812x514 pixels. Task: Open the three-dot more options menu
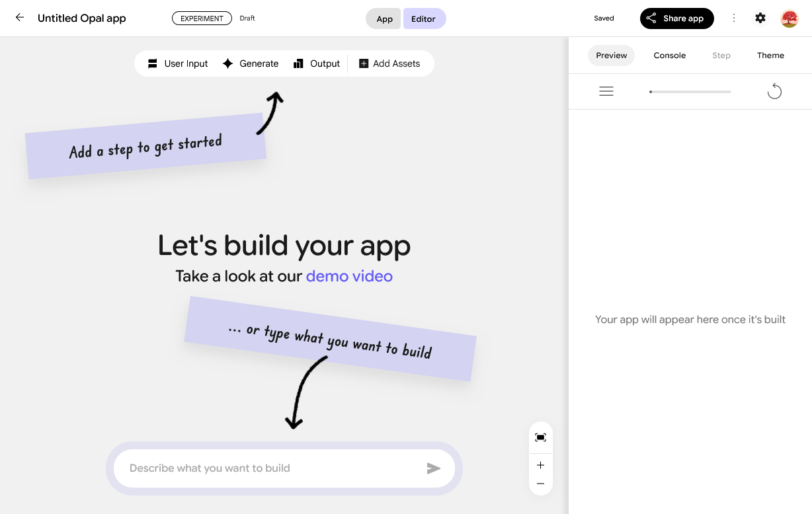coord(734,18)
